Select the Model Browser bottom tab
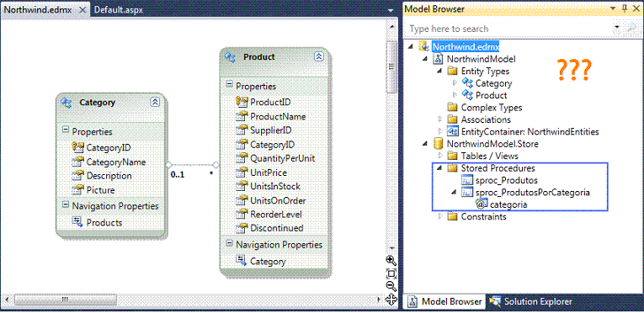 click(444, 301)
